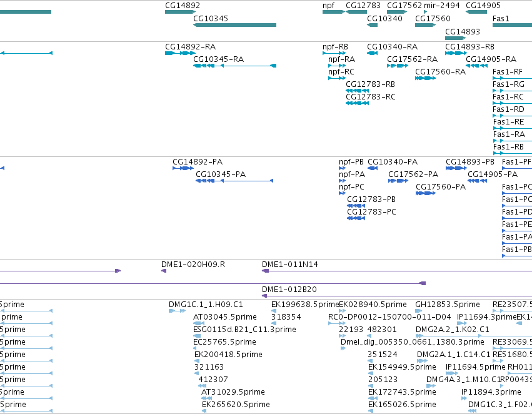
Task: Select RC0-DP0012-150700-011-D04 feature
Action: (389, 317)
